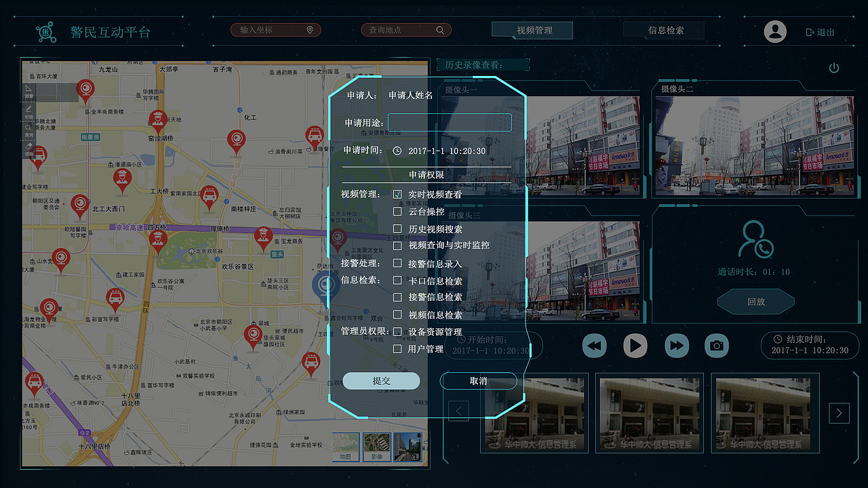This screenshot has height=488, width=868.
Task: Open the 信息检索 tab
Action: (664, 30)
